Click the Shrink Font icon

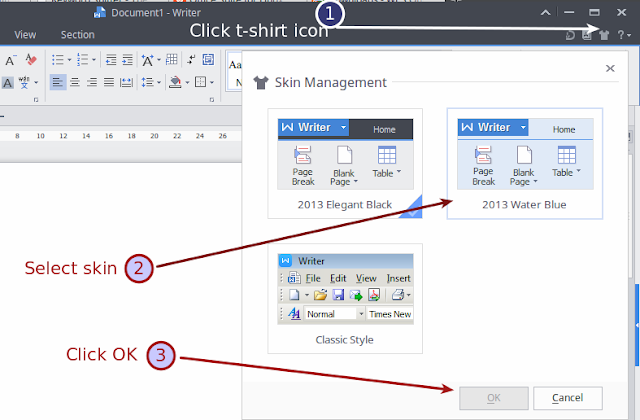[11, 60]
